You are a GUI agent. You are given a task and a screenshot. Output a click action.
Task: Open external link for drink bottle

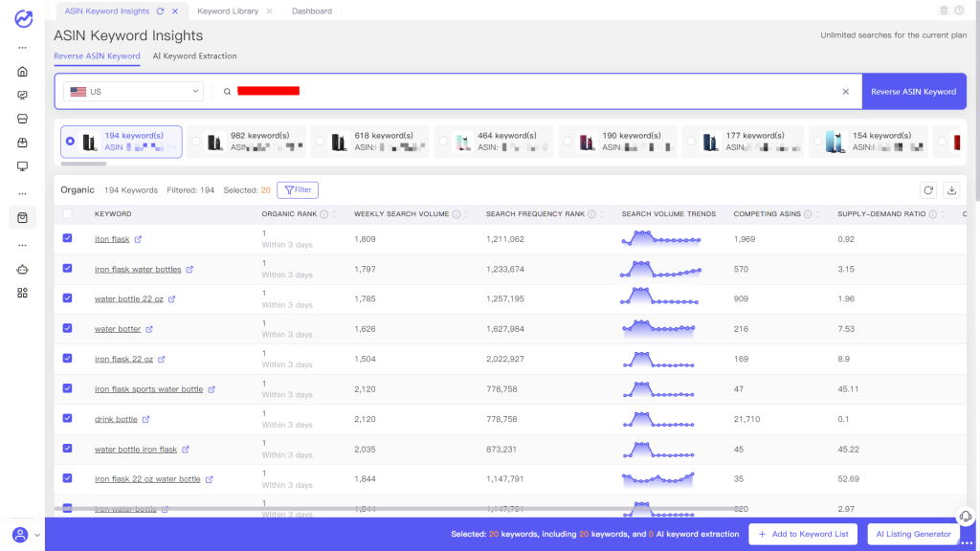(145, 419)
